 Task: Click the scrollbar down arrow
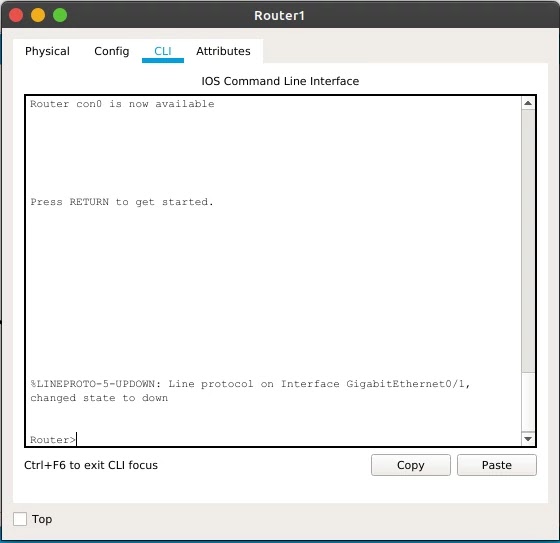[x=528, y=439]
